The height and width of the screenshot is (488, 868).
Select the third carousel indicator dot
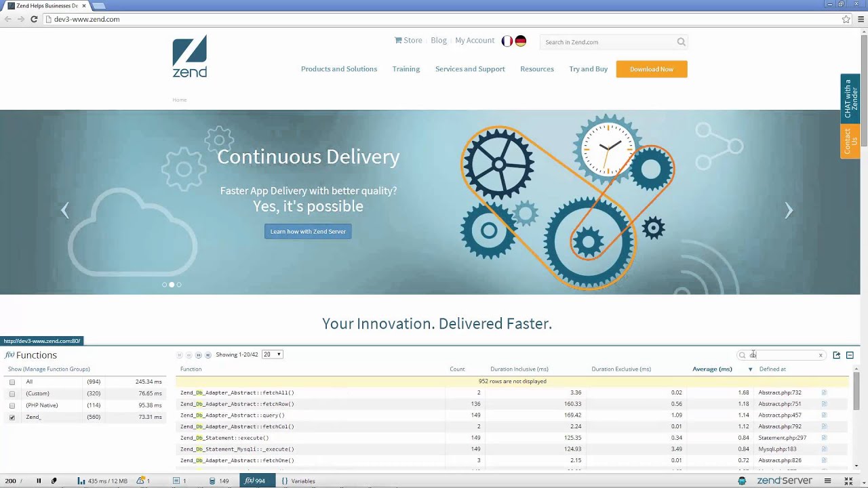click(x=179, y=285)
